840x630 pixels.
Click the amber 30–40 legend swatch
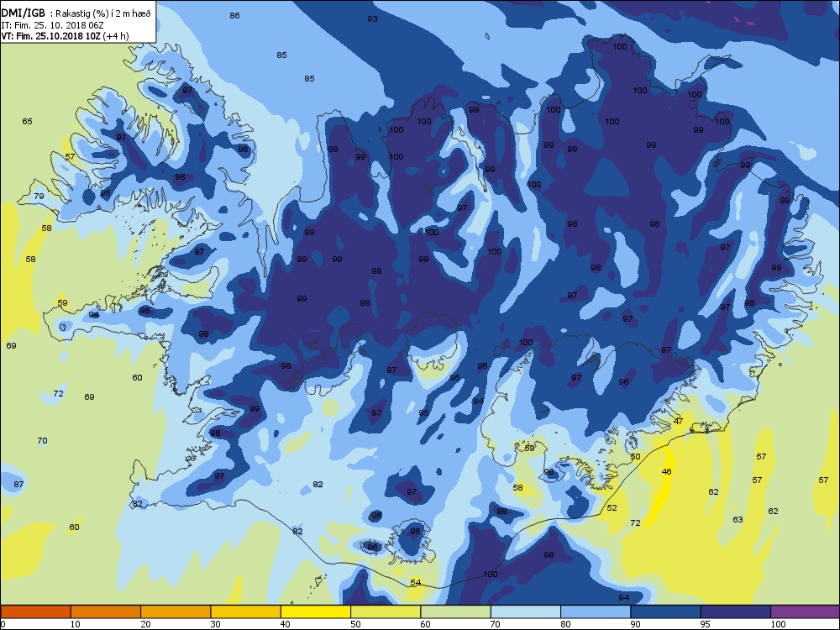[x=246, y=612]
